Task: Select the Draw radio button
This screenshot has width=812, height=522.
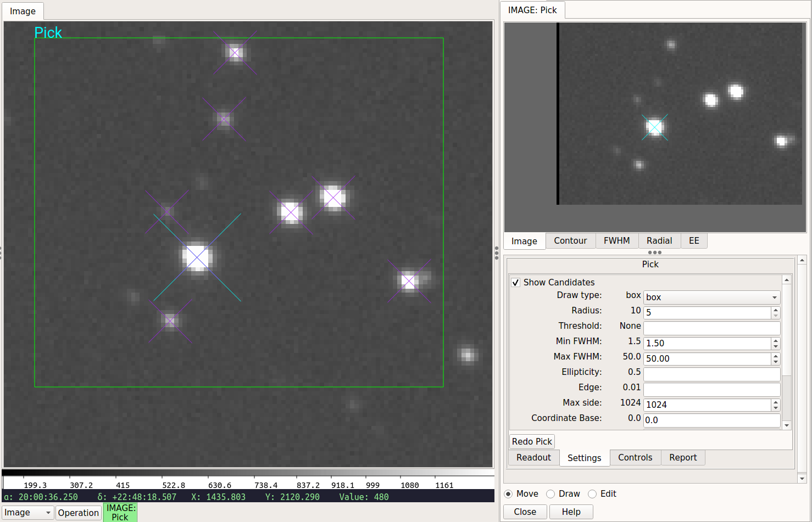Action: pyautogui.click(x=550, y=493)
